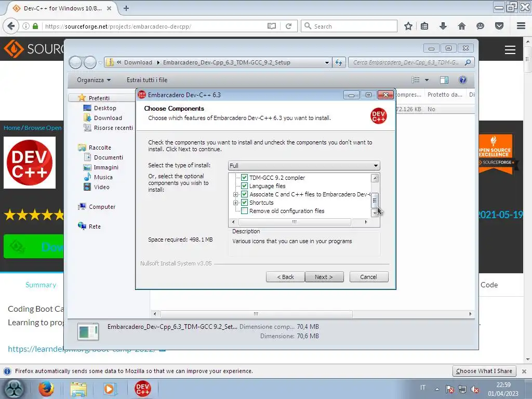Select Dev-C++ installer taskbar icon

[142, 389]
